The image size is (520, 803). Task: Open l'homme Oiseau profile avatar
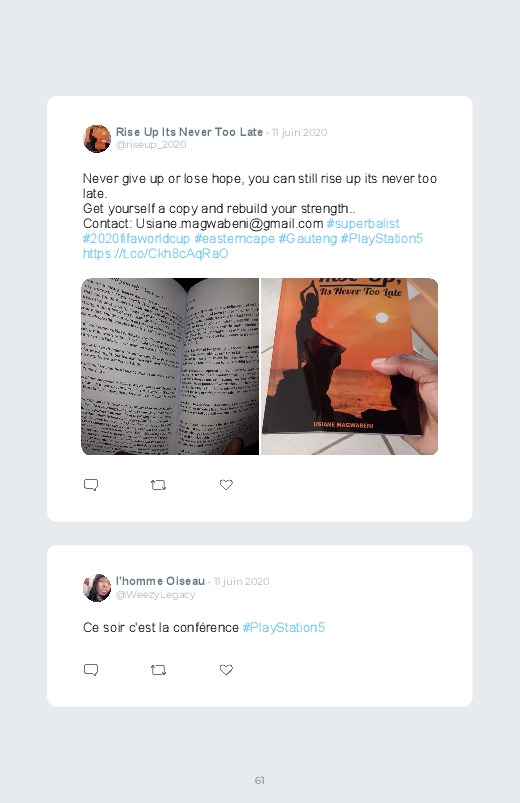point(97,588)
